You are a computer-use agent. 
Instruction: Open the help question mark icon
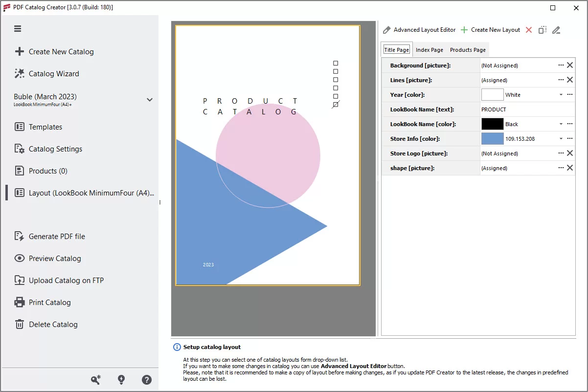tap(146, 380)
